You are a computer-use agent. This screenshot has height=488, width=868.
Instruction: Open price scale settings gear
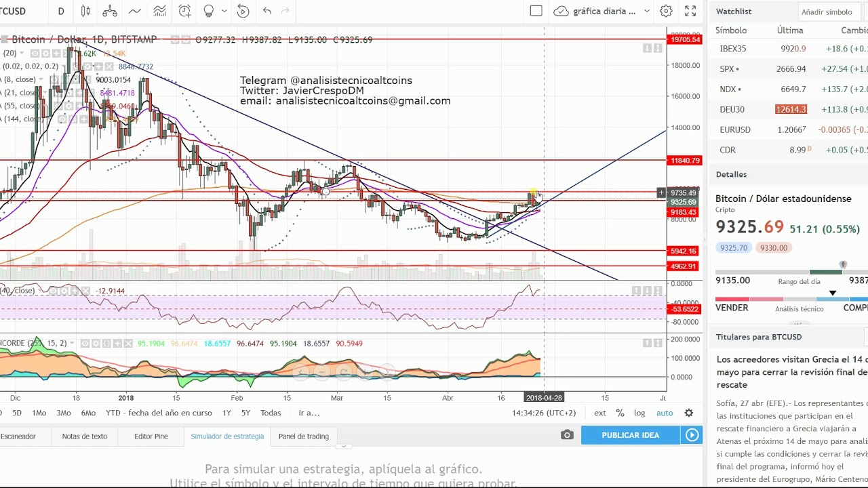coord(689,413)
